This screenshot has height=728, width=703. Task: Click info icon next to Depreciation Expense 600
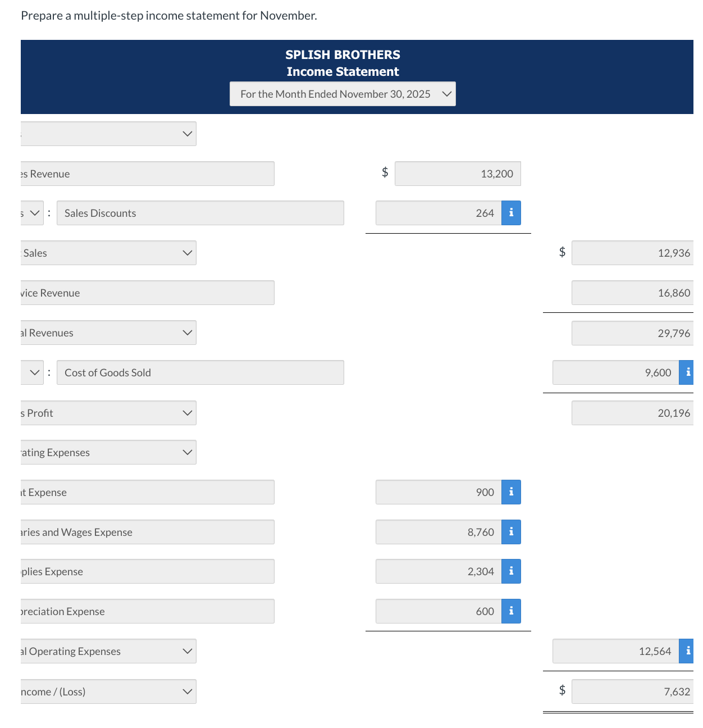pyautogui.click(x=511, y=611)
